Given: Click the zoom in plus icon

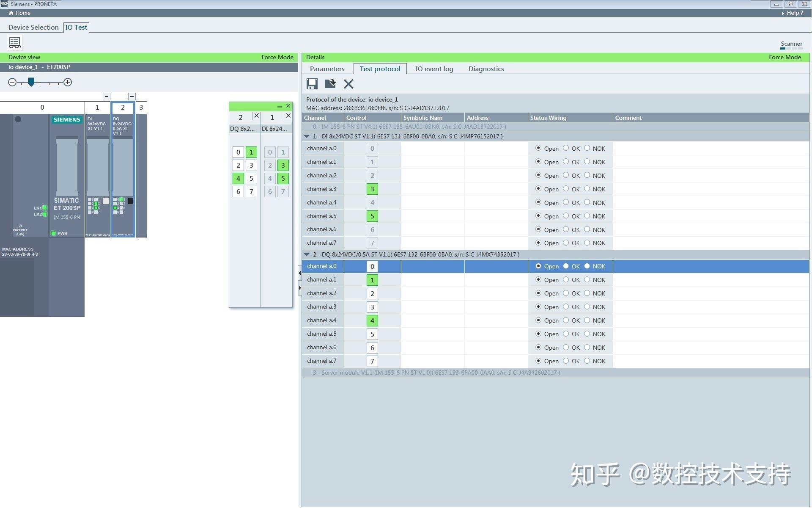Looking at the screenshot, I should pyautogui.click(x=68, y=82).
